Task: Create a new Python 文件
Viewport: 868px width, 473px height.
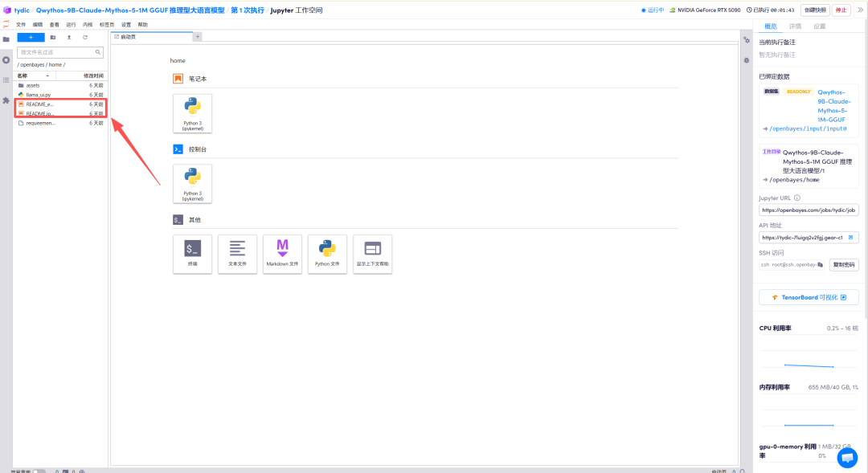Action: (x=327, y=254)
